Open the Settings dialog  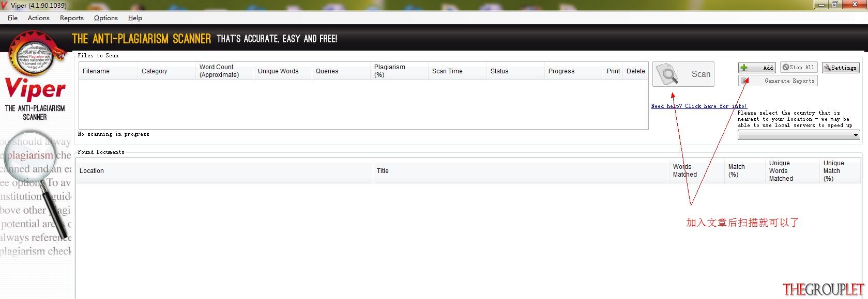[x=841, y=68]
